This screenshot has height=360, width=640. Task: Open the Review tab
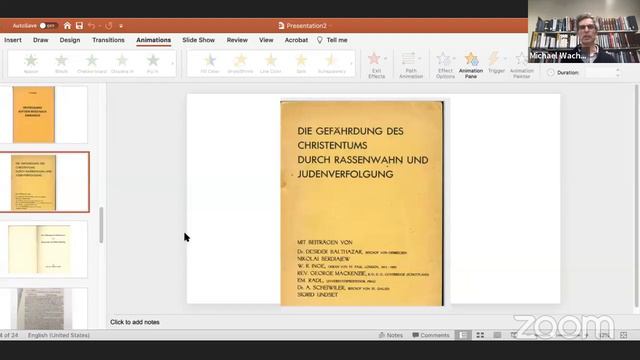237,40
